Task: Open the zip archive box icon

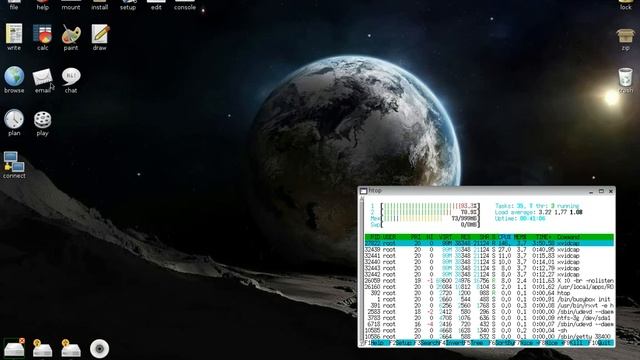Action: (625, 40)
